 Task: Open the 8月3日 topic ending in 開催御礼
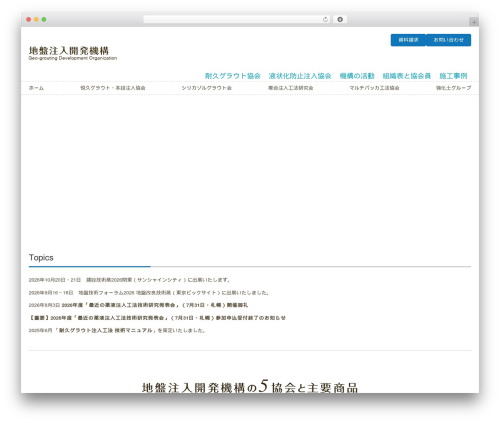pos(138,305)
